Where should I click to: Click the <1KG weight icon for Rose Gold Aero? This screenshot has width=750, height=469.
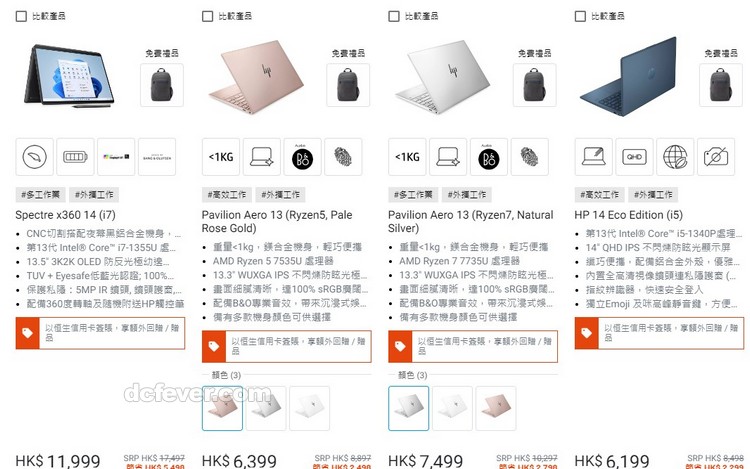[x=221, y=157]
